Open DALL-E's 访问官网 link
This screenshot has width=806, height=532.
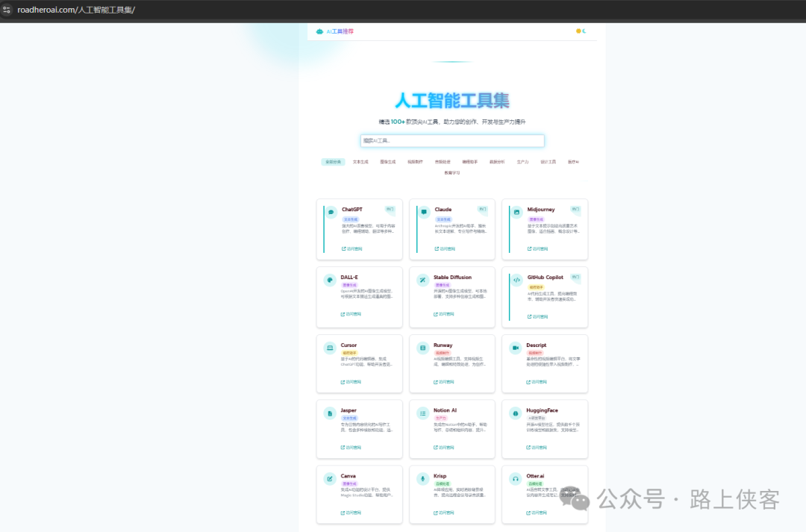(351, 314)
